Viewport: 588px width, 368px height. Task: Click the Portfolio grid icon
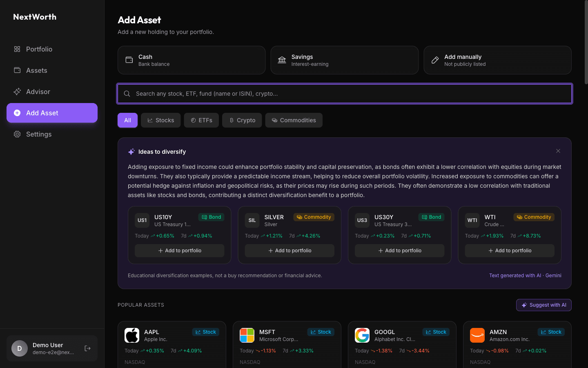coord(17,49)
